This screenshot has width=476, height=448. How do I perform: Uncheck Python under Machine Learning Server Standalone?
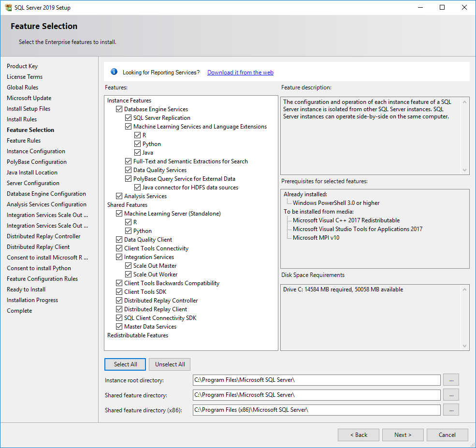pyautogui.click(x=128, y=231)
